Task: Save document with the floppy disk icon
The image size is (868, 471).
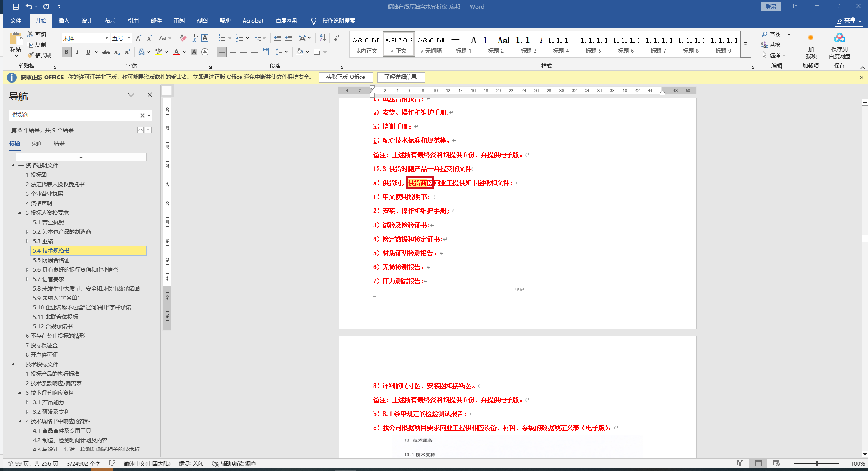Action: pyautogui.click(x=16, y=6)
